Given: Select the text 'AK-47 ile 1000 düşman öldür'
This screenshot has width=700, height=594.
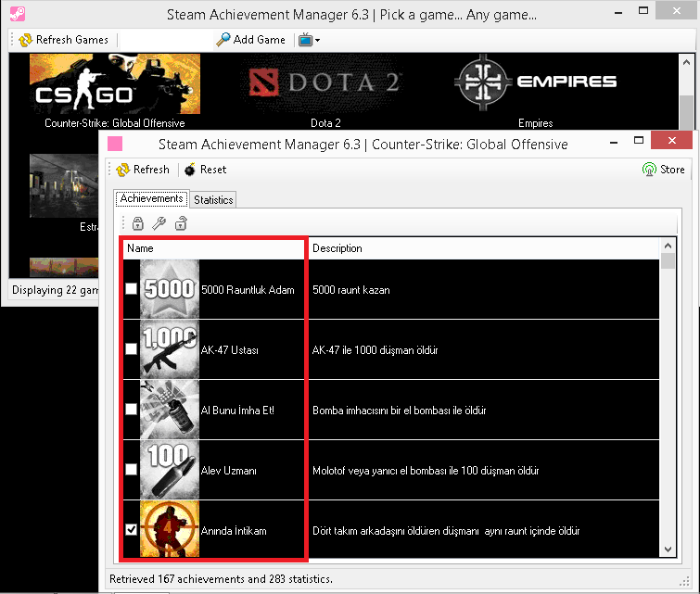Looking at the screenshot, I should pos(375,350).
